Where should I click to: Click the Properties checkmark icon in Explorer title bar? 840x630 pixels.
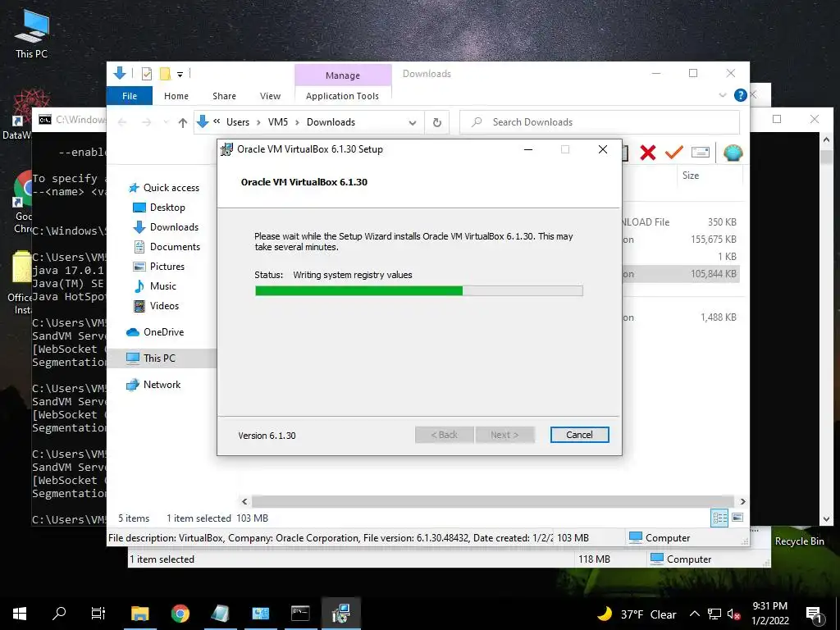click(146, 73)
